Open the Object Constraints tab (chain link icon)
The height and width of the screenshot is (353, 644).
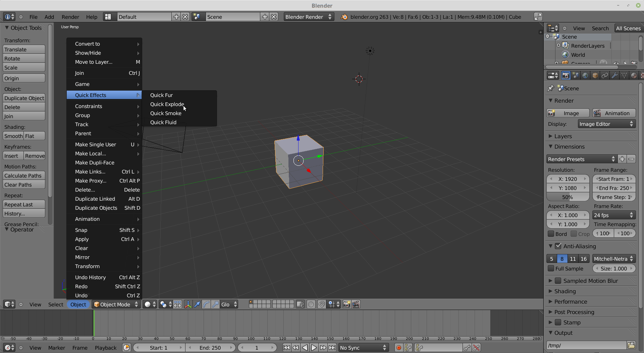coord(605,76)
